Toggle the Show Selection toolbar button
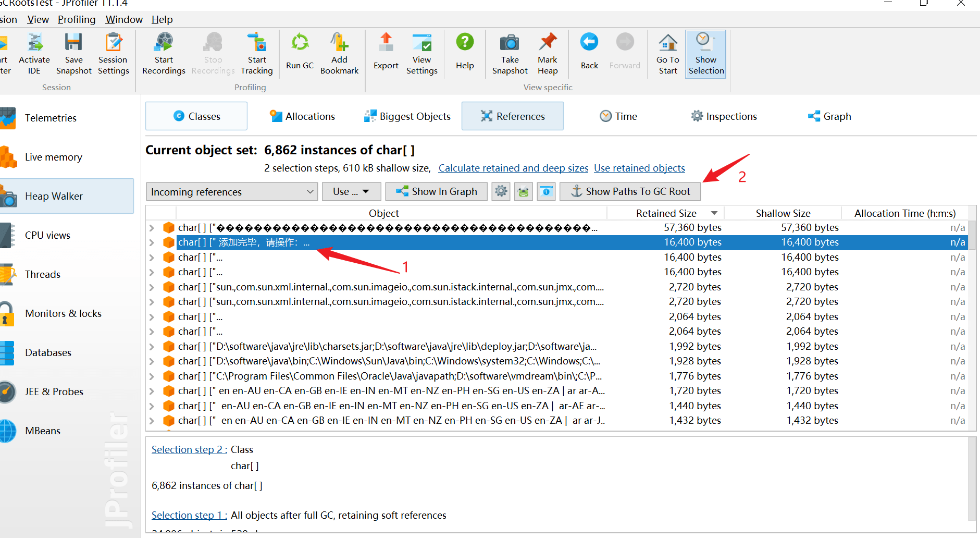Viewport: 980px width, 538px height. 706,54
